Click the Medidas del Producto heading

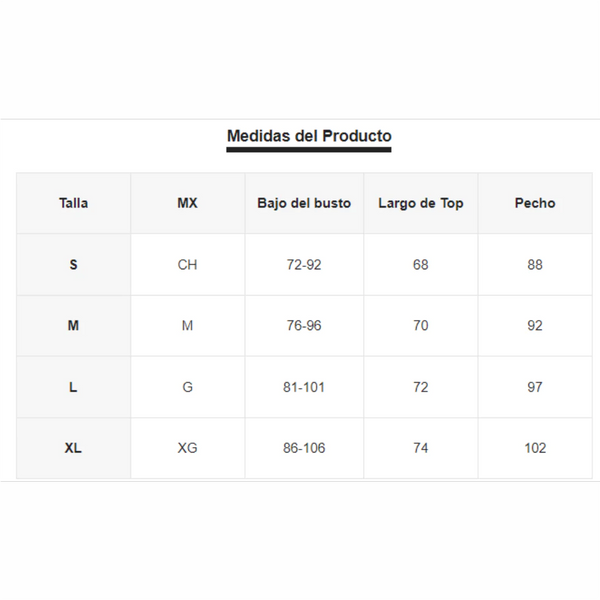point(309,136)
